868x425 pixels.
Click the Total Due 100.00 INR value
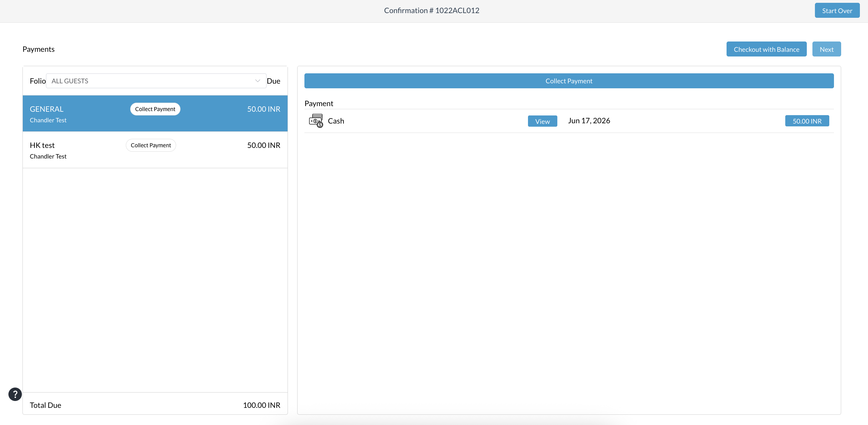click(x=261, y=405)
